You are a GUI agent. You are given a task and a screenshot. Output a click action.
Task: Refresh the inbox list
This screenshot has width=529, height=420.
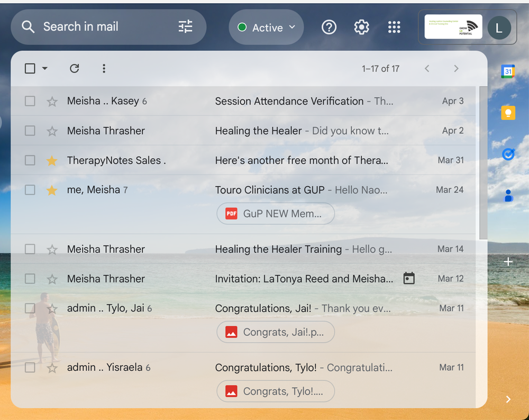click(x=75, y=68)
